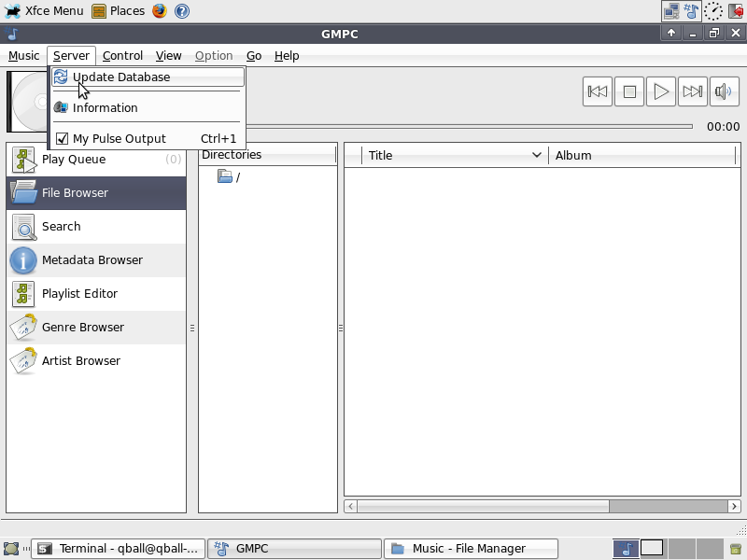Click the trash icon in bottom panel

click(x=736, y=549)
